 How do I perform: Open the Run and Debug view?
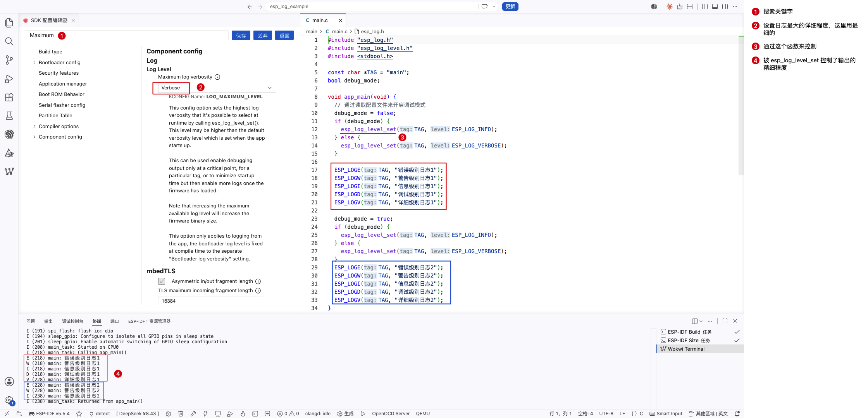point(9,79)
